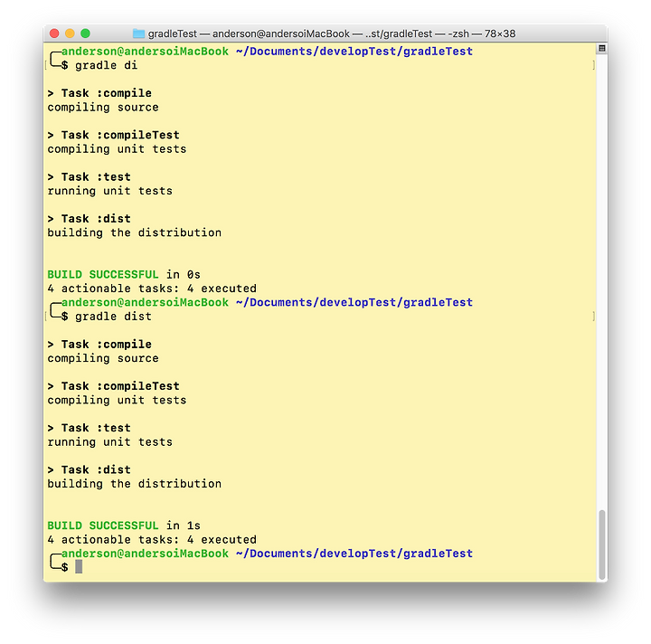This screenshot has width=651, height=644.
Task: Minimize the terminal with the yellow button
Action: [70, 33]
